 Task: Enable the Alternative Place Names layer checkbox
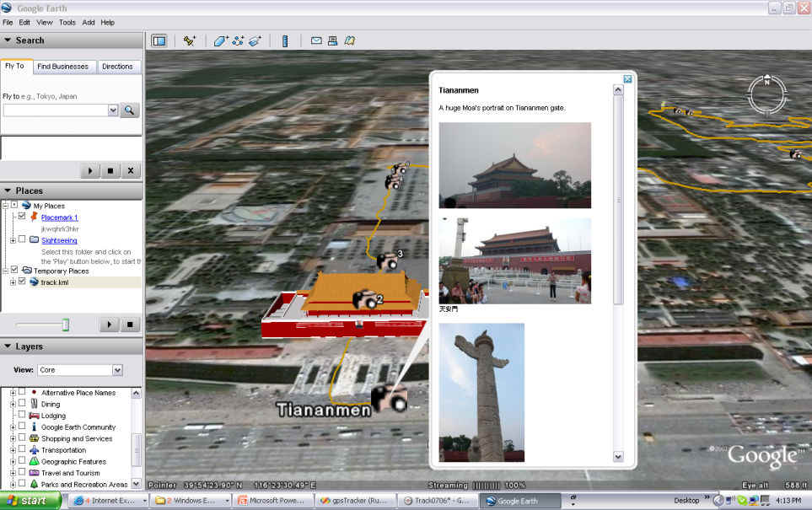[22, 392]
